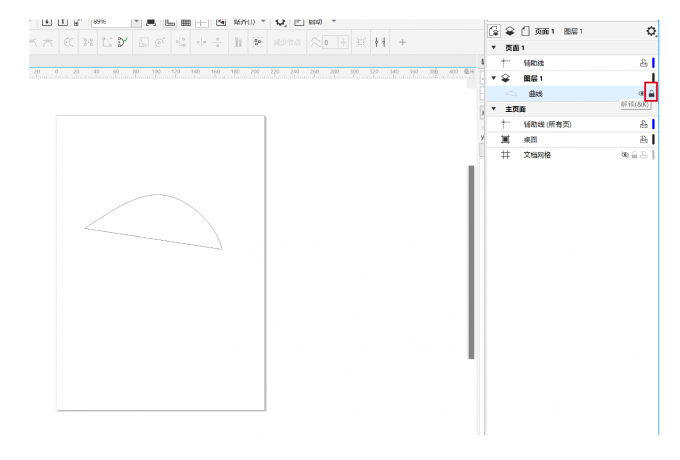Open the objects panel gear settings
The height and width of the screenshot is (460, 680).
tap(652, 31)
